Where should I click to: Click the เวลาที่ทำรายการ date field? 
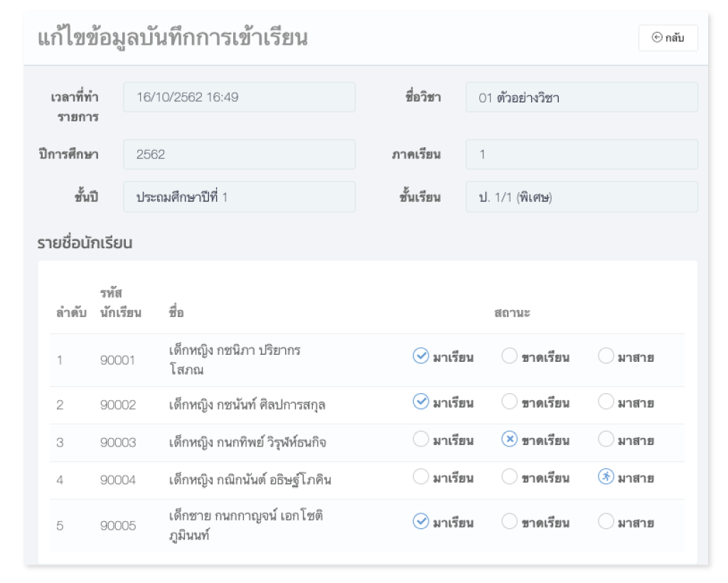coord(239,97)
